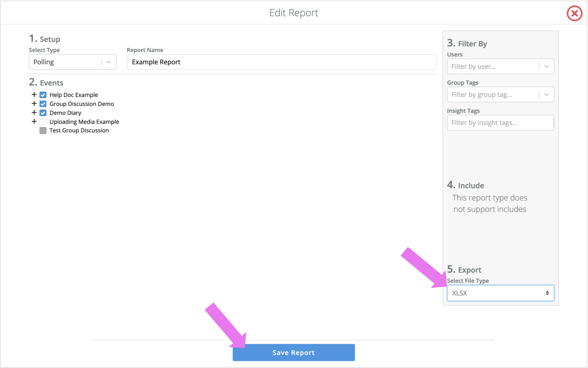Viewport: 588px width, 368px height.
Task: Expand Group Discussion Demo plus icon
Action: pos(34,103)
